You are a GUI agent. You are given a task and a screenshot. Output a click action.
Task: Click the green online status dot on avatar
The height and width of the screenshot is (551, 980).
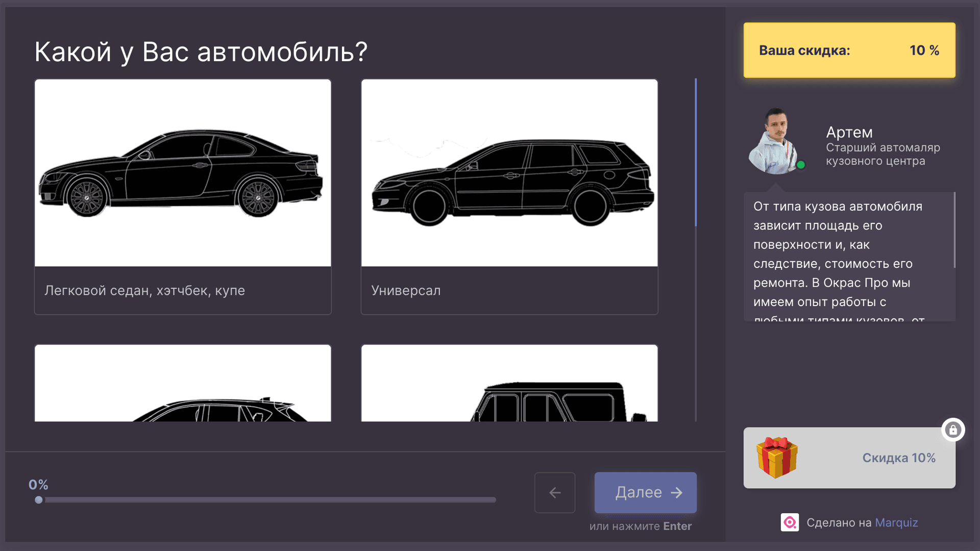(801, 165)
